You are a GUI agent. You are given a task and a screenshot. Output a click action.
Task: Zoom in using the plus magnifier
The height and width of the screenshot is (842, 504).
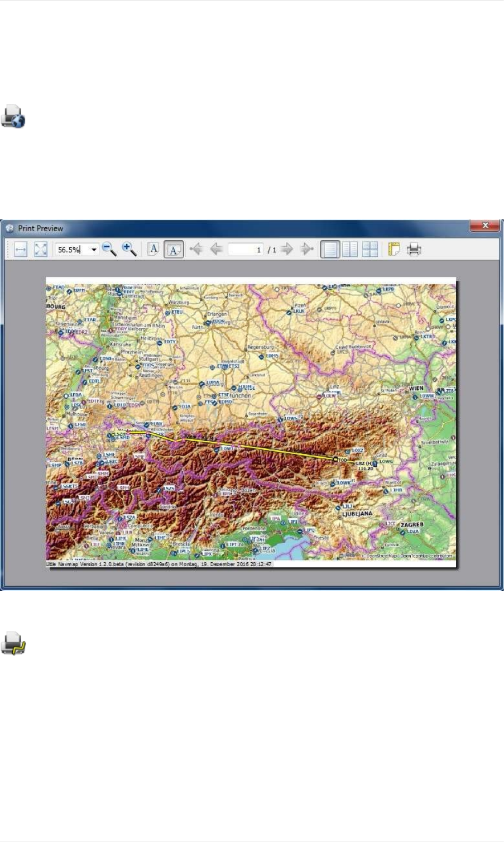(129, 249)
